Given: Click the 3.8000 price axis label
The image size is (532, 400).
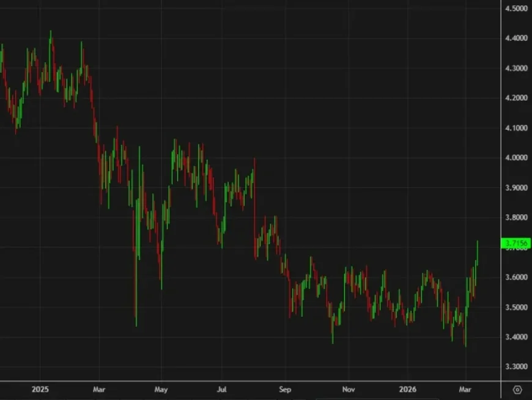Looking at the screenshot, I should (515, 217).
